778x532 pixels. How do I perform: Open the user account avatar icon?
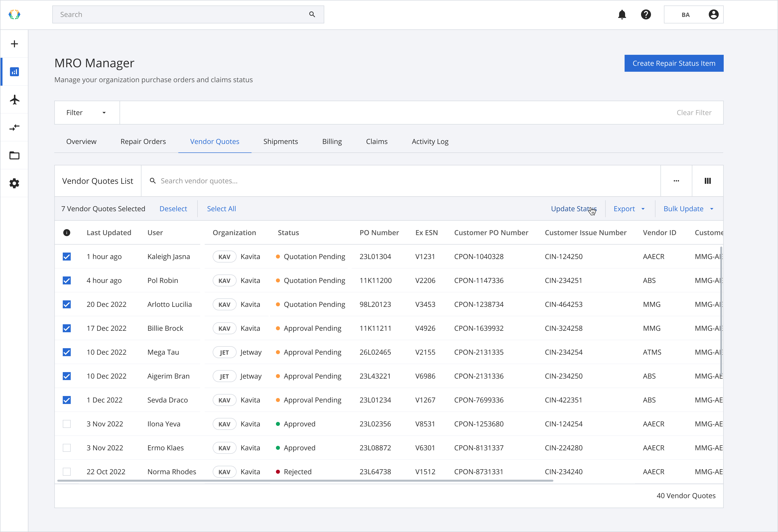[x=713, y=14]
